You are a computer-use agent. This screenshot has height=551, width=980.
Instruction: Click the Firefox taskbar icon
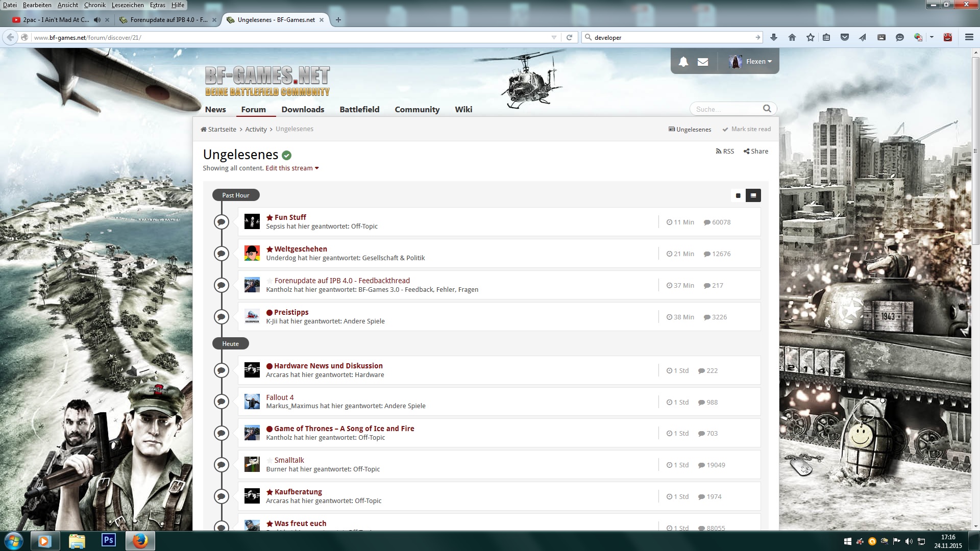(x=140, y=541)
